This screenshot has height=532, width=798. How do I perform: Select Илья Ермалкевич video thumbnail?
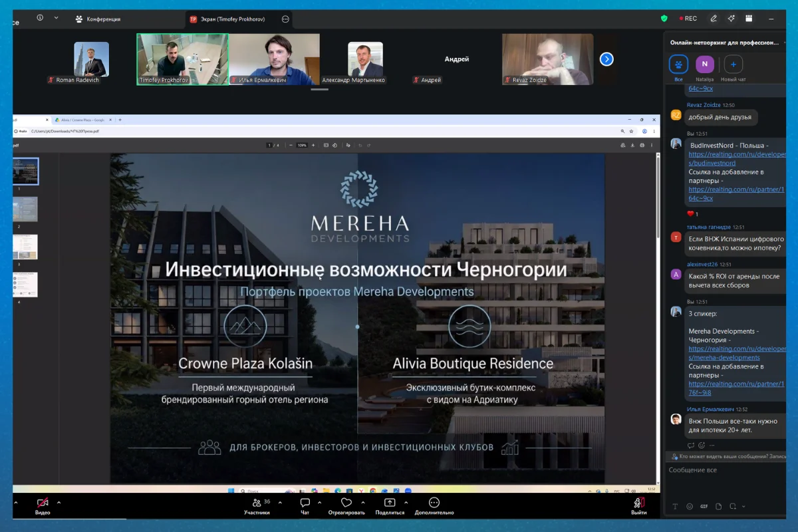point(274,59)
